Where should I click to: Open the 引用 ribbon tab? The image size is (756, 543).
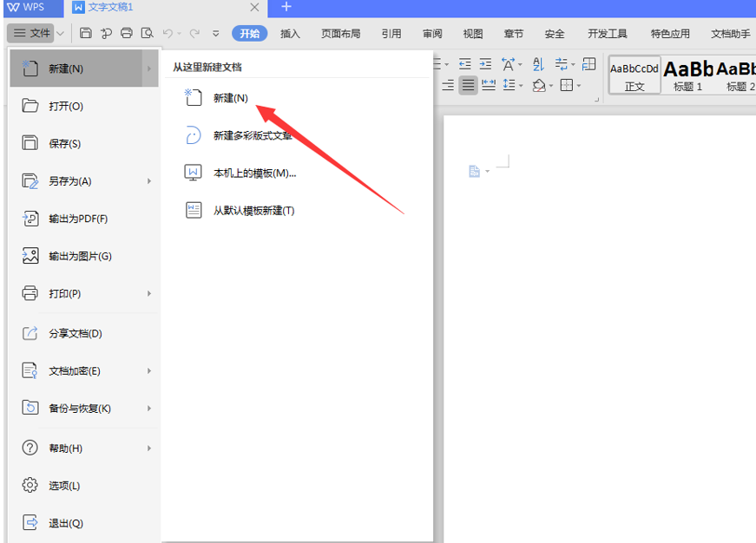391,33
